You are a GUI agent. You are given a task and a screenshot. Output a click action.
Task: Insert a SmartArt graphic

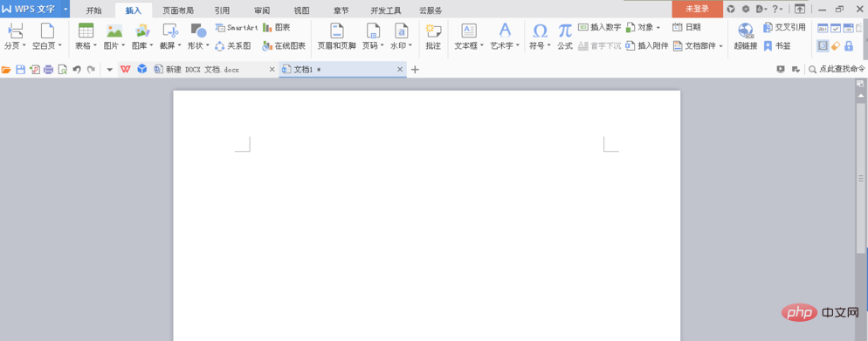(237, 28)
